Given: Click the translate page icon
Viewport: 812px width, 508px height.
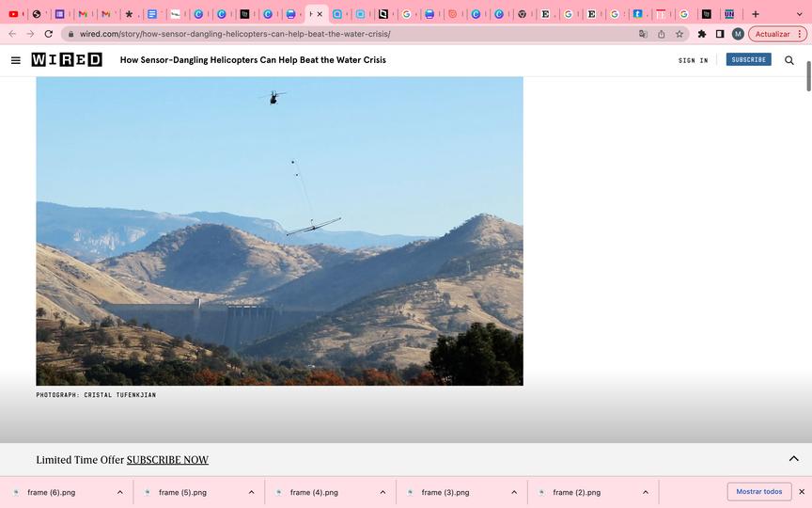Looking at the screenshot, I should [643, 34].
